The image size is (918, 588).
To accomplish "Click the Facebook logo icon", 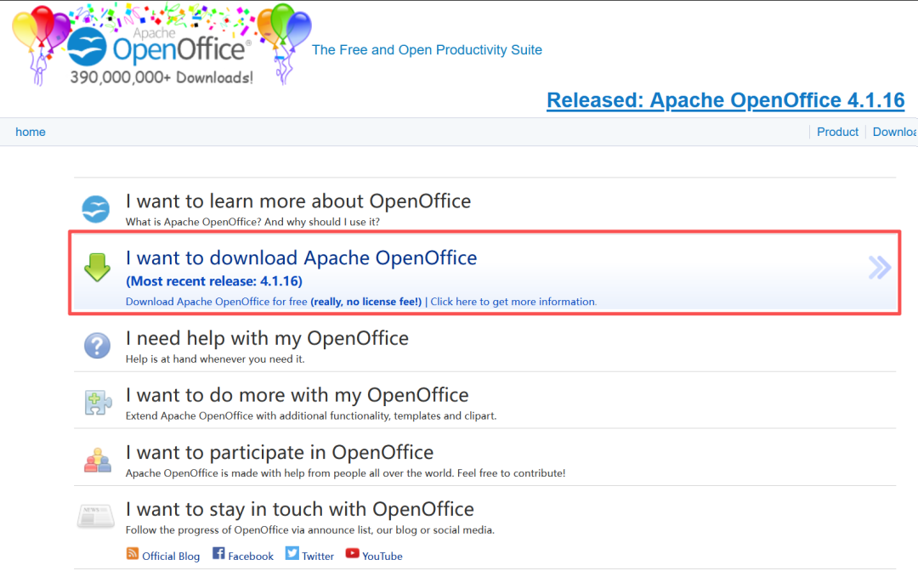I will [218, 553].
